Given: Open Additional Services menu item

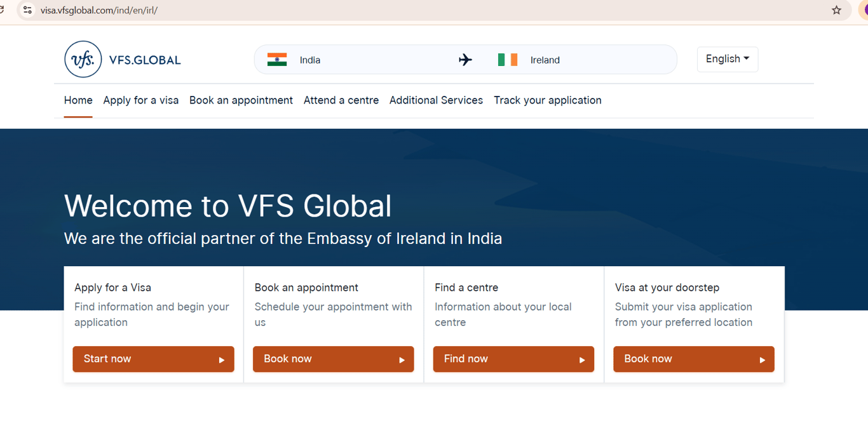Looking at the screenshot, I should (x=436, y=100).
